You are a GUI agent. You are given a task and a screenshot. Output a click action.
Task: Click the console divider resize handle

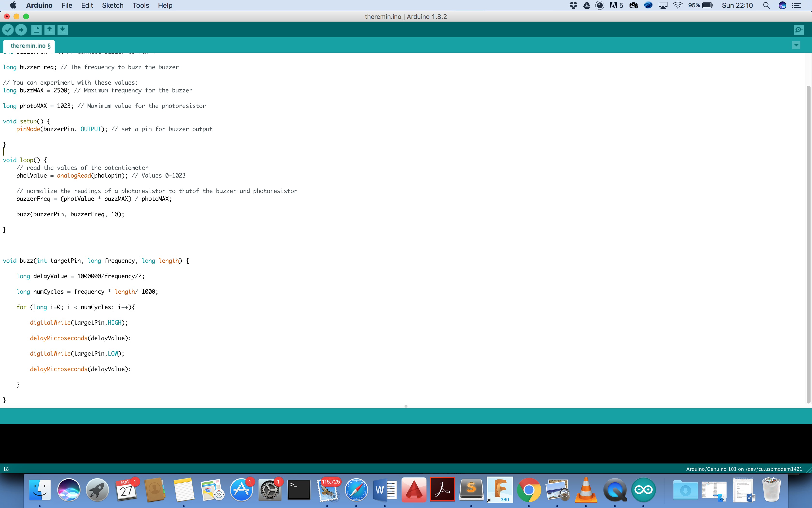tap(406, 406)
